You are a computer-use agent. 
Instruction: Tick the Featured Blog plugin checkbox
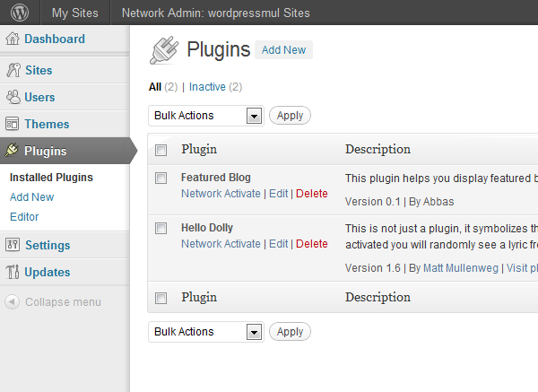(161, 179)
